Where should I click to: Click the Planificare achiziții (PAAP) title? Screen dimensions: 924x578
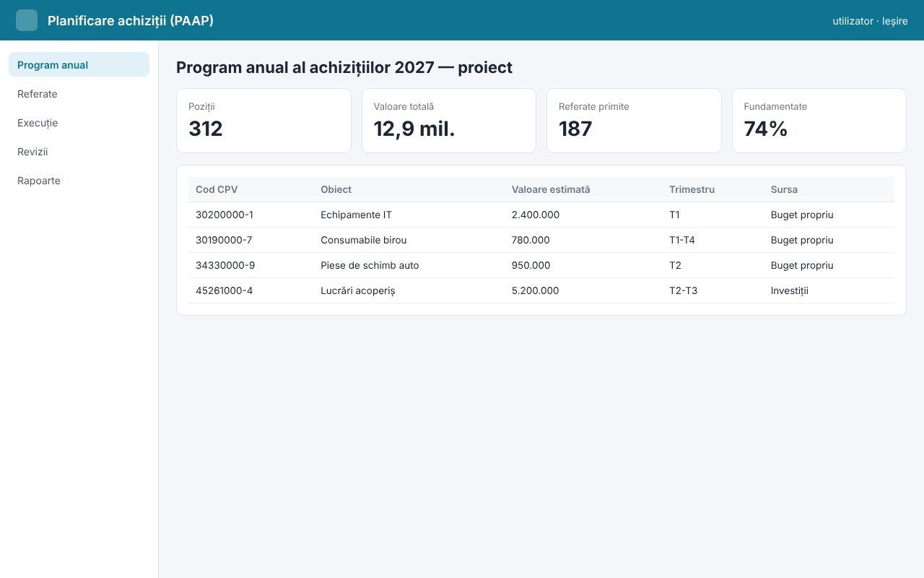(131, 21)
